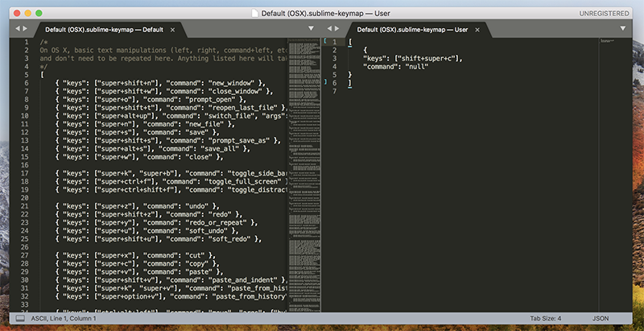This screenshot has width=644, height=331.
Task: Open Tab Size: 4 menu
Action: [546, 318]
